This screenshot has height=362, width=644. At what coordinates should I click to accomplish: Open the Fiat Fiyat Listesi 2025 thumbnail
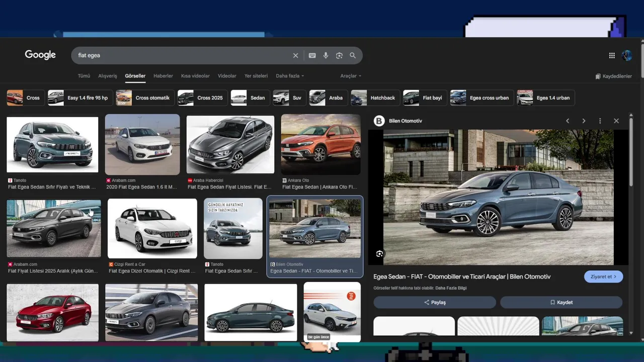point(54,229)
